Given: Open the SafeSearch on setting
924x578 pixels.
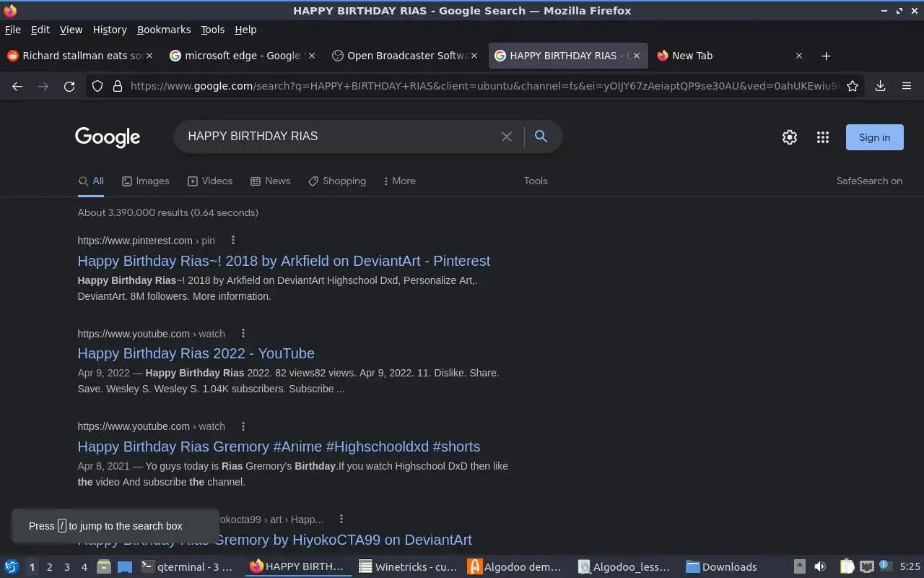Looking at the screenshot, I should point(869,181).
